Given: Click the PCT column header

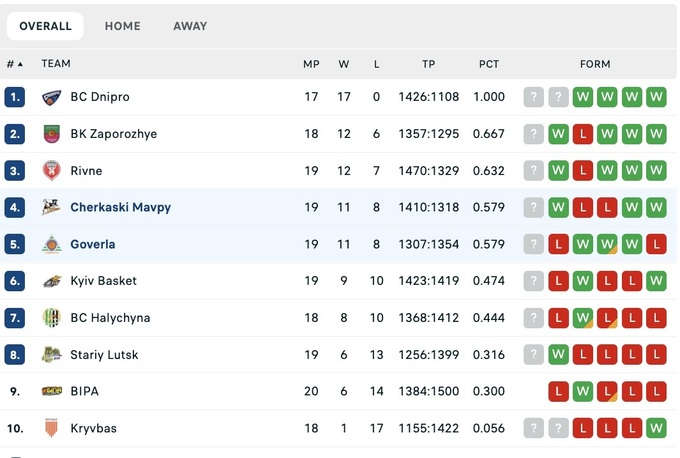Looking at the screenshot, I should click(x=488, y=64).
